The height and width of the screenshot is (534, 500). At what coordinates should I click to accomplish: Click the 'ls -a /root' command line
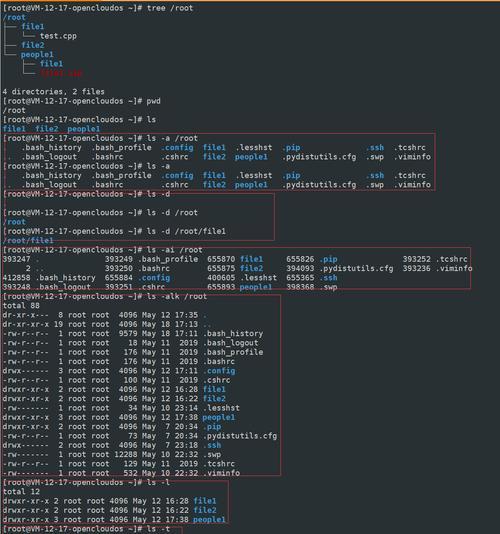coord(100,138)
